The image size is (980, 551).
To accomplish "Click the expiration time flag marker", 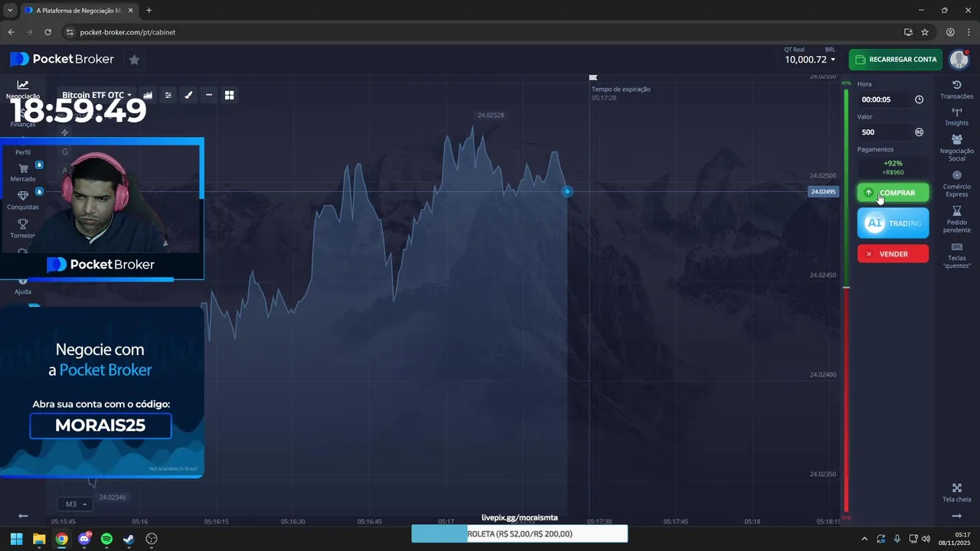I will (593, 77).
